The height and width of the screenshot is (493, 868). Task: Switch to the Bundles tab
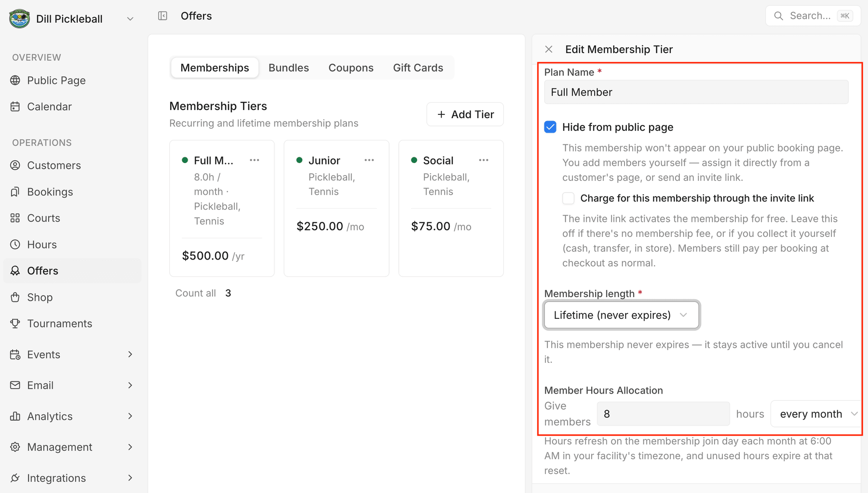coord(289,68)
